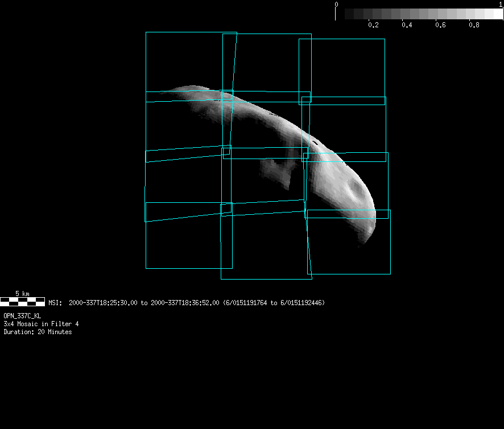Select the 0.2 tick label on the colorbar

[x=373, y=26]
